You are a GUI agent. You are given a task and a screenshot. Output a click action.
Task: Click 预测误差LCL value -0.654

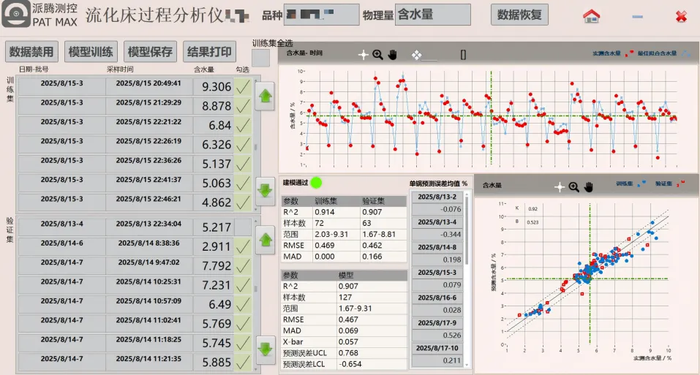[372, 364]
